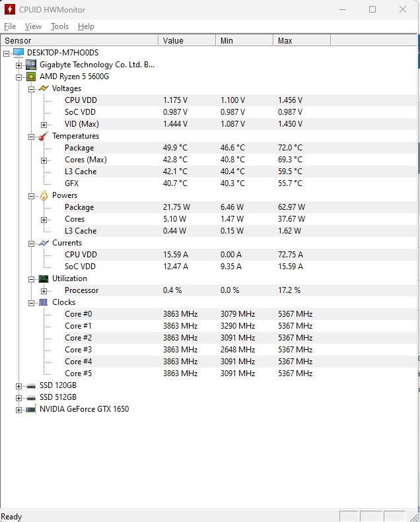Click the Value column header
The width and height of the screenshot is (420, 522).
[187, 41]
